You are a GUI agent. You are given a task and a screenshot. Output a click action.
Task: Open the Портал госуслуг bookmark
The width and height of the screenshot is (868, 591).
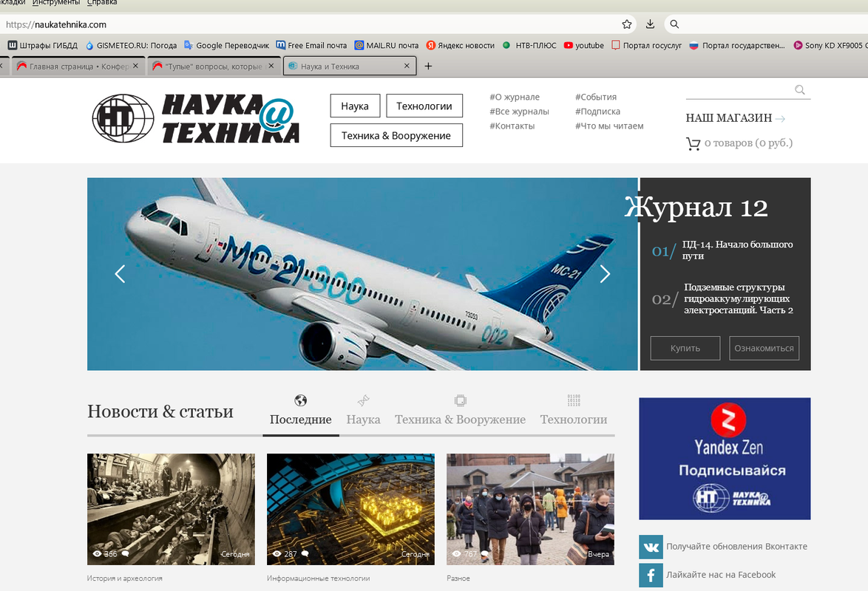click(x=646, y=45)
